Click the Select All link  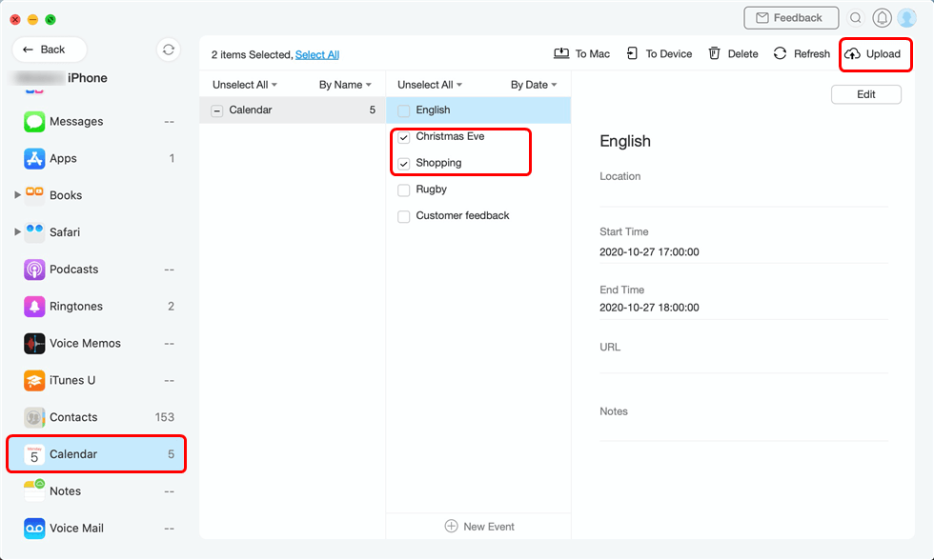click(x=317, y=54)
